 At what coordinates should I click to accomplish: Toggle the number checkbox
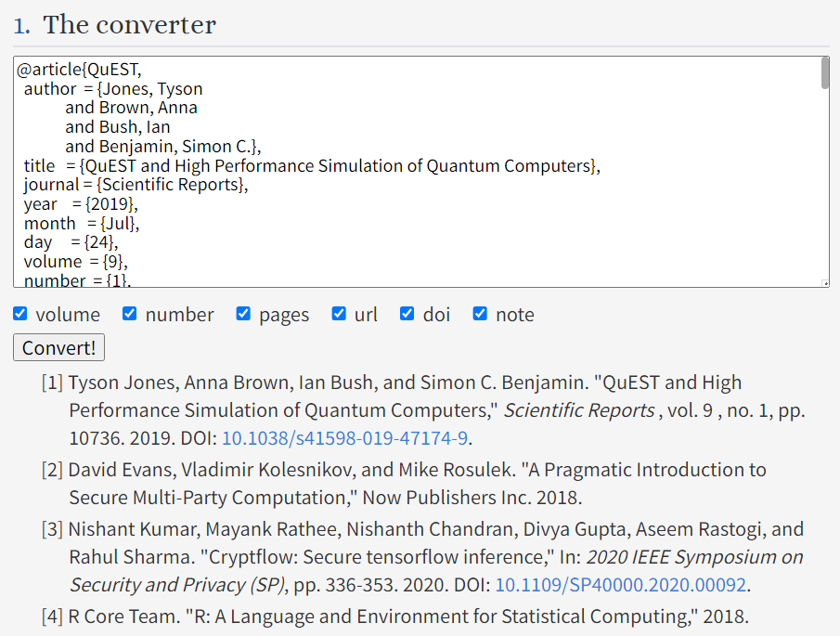pos(129,314)
